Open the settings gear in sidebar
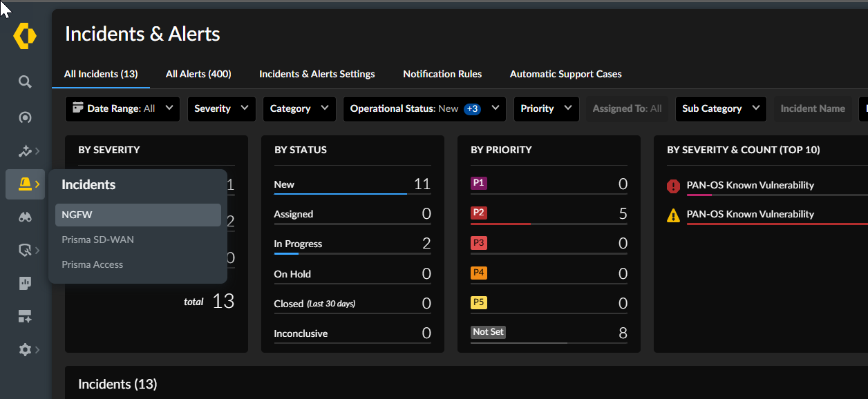 coord(25,350)
